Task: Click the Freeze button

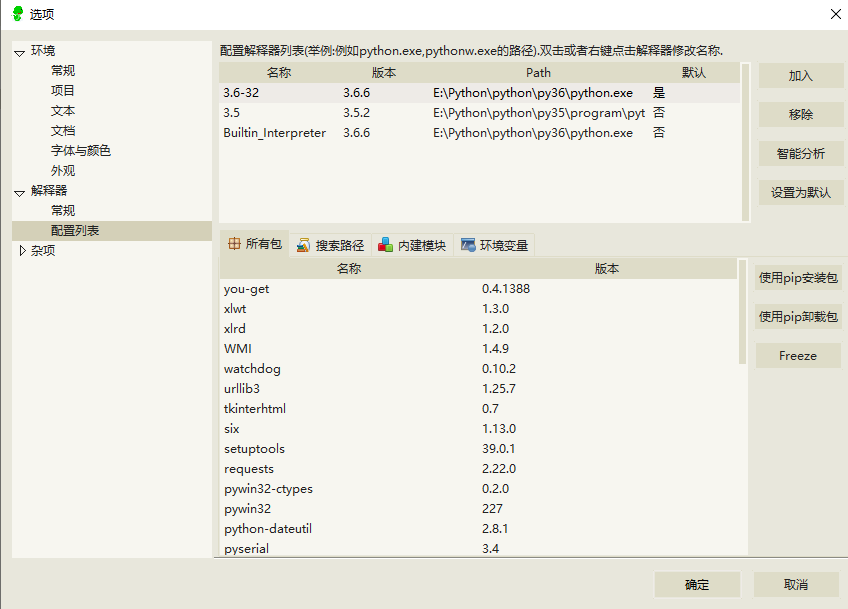Action: click(x=798, y=356)
